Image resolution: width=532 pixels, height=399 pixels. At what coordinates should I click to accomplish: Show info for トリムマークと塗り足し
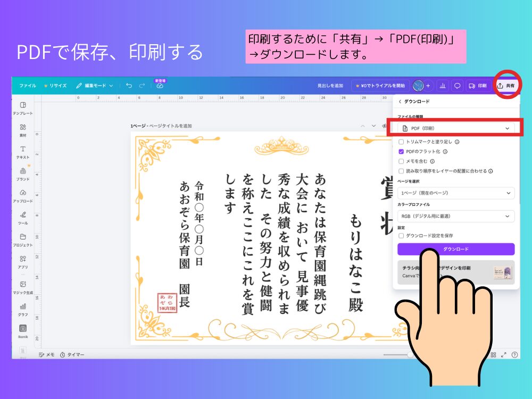pos(457,142)
